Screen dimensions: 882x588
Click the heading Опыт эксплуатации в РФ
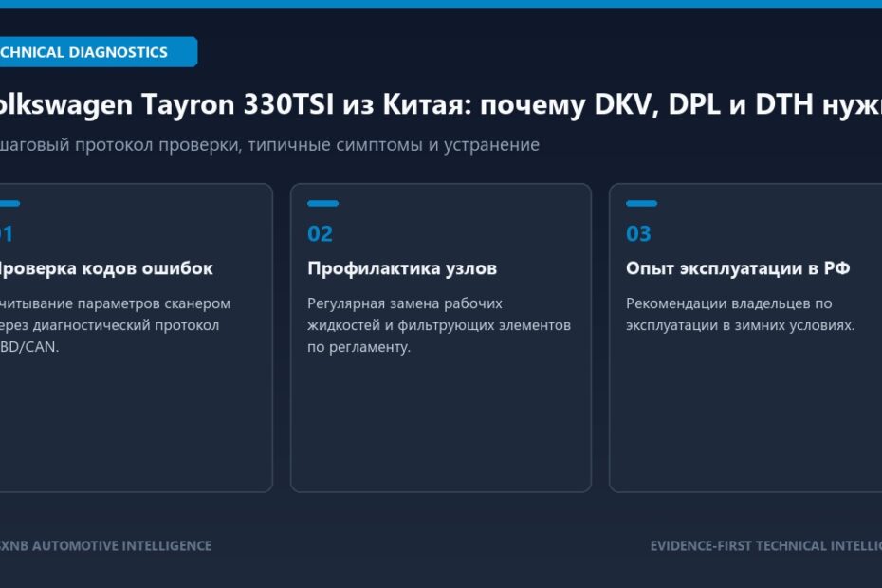[x=738, y=268]
